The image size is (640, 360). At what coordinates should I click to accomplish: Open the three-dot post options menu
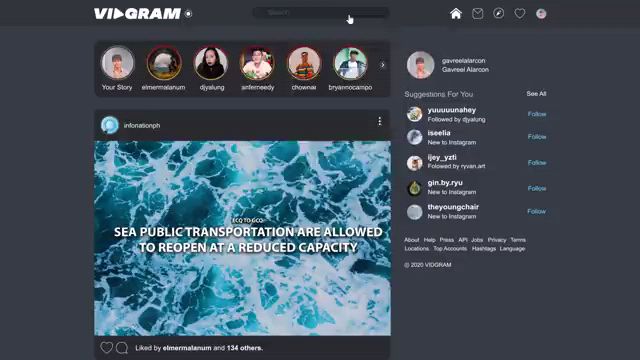coord(380,121)
